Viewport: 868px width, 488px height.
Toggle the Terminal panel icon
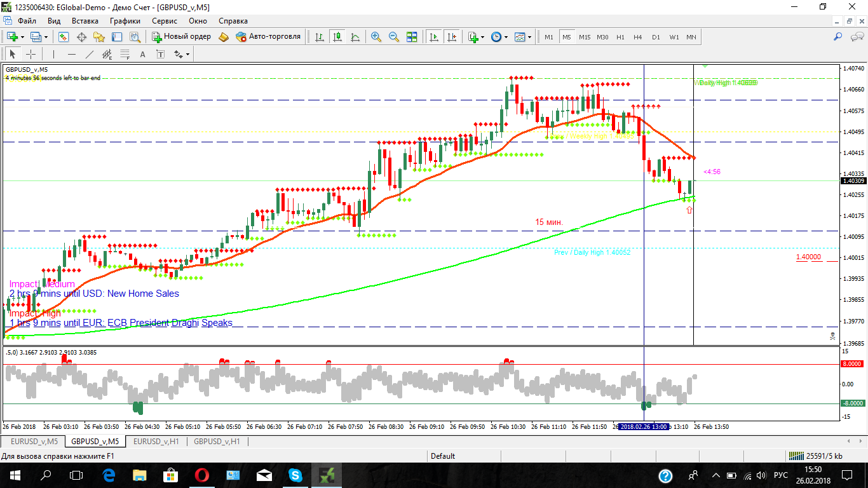pyautogui.click(x=117, y=37)
